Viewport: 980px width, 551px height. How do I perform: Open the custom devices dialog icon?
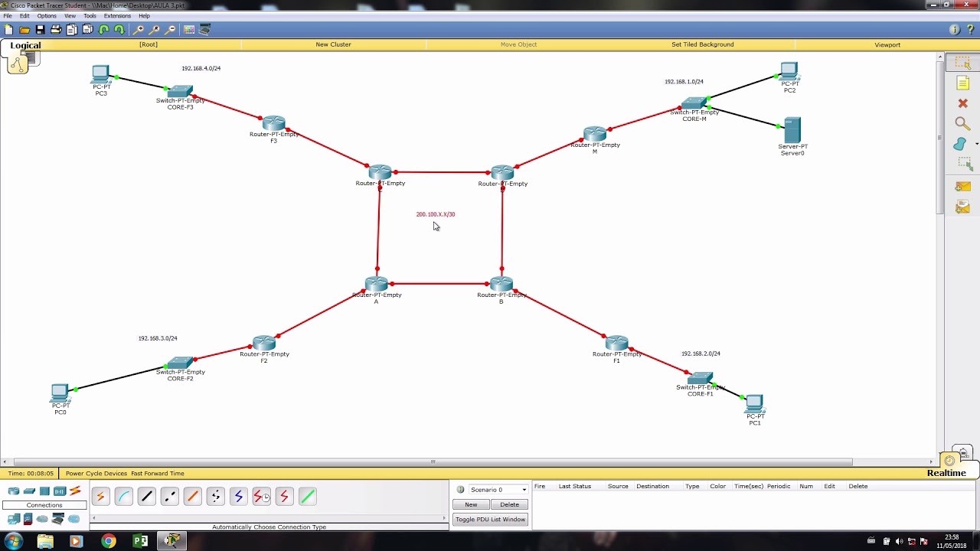204,30
